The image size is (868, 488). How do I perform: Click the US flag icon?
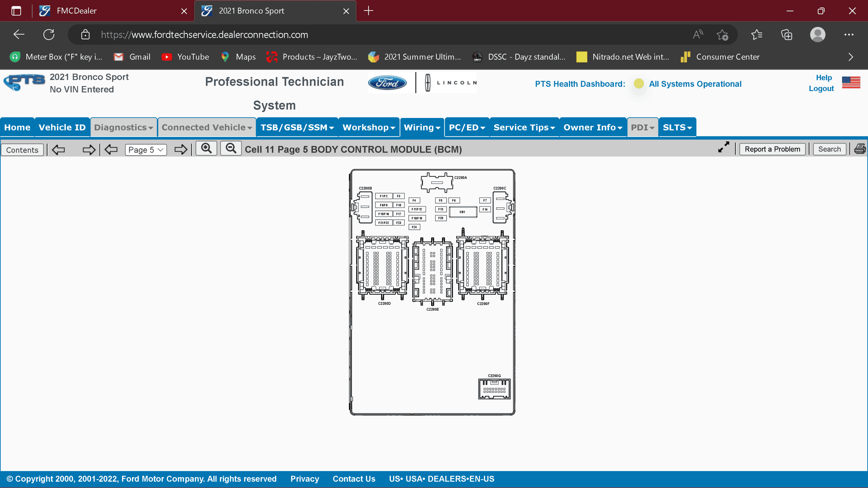[851, 82]
